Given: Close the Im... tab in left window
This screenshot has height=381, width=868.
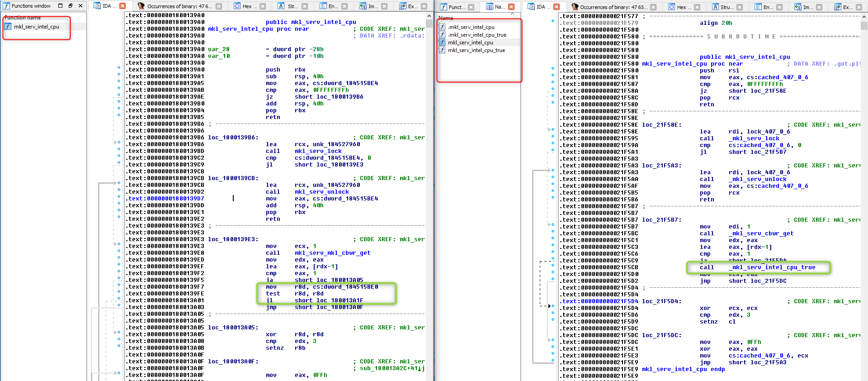Looking at the screenshot, I should coord(384,6).
